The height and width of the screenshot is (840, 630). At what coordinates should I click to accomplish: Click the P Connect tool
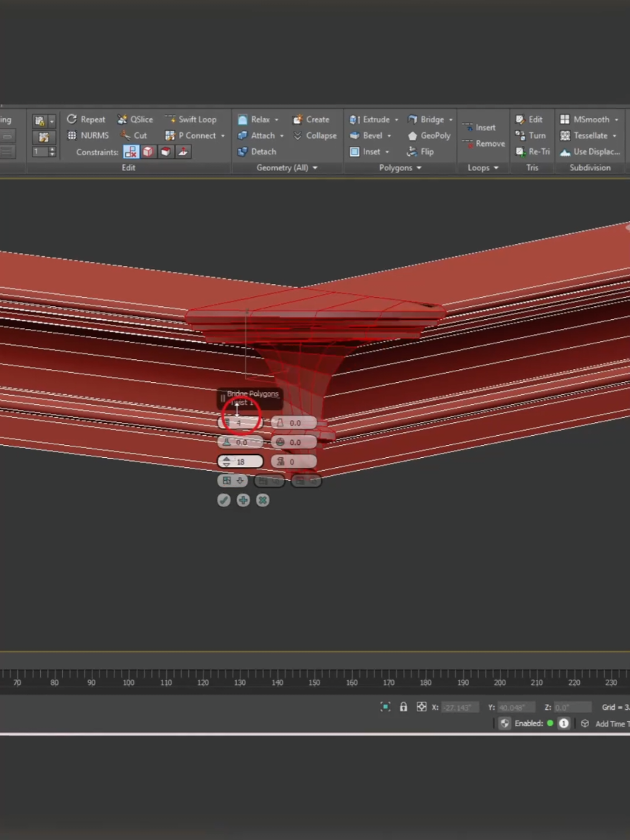pos(190,135)
